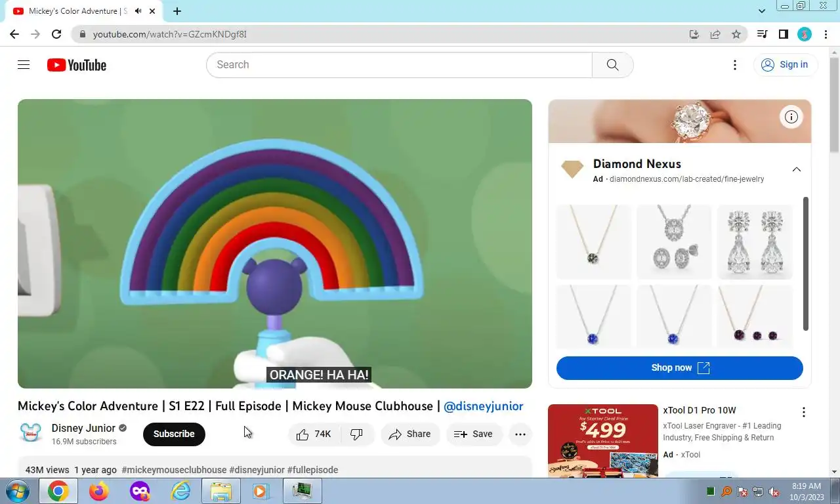Close the Mickey's Color Adventure tab
Viewport: 840px width, 504px height.
pyautogui.click(x=154, y=11)
